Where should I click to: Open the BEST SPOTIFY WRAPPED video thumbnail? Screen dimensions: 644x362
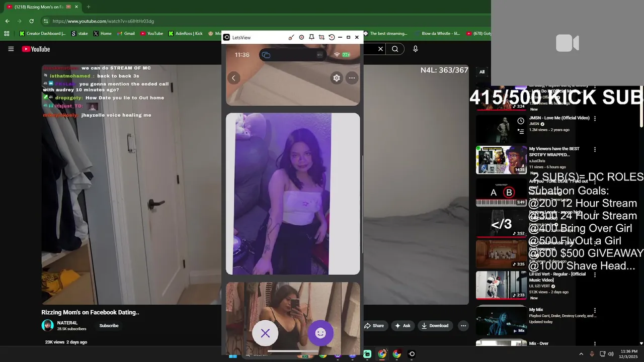501,160
